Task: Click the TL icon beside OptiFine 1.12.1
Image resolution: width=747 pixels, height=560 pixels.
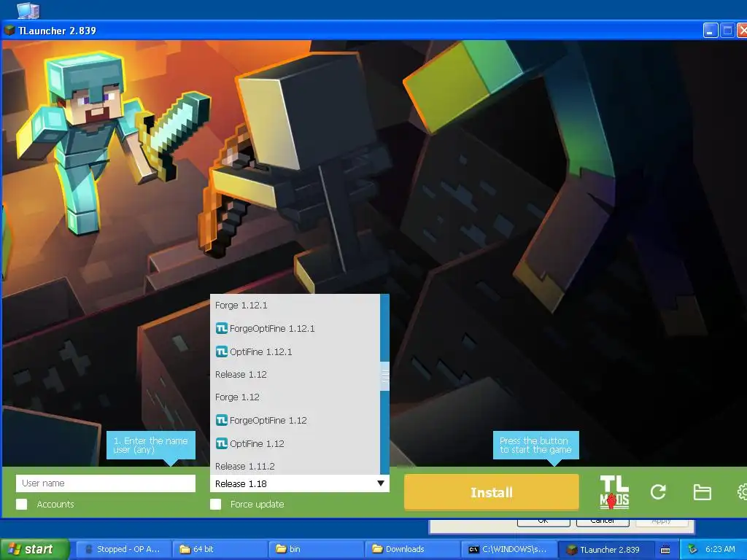Action: tap(222, 351)
